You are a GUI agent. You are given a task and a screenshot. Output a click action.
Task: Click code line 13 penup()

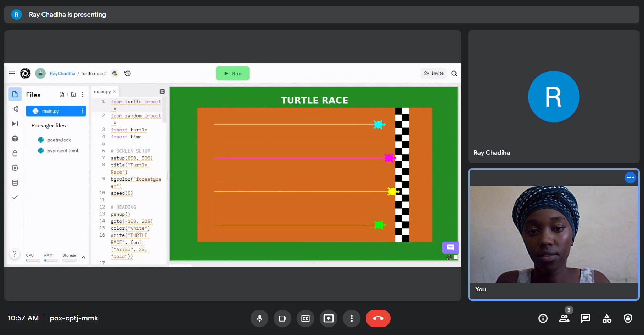click(120, 214)
